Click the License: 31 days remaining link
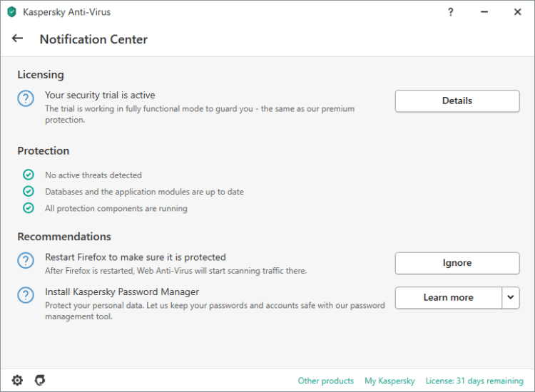Screen dimensions: 535x392 [x=474, y=381]
